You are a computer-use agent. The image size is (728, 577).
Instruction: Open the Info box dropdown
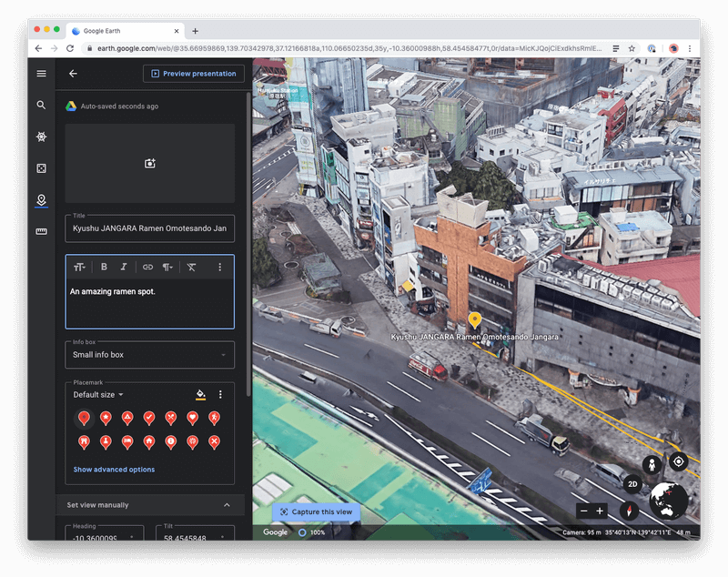150,355
